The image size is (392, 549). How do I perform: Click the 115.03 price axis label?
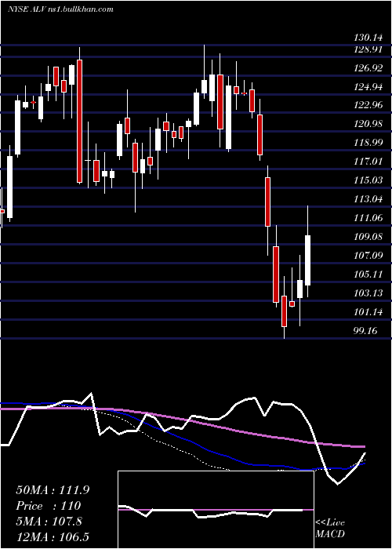tap(368, 180)
